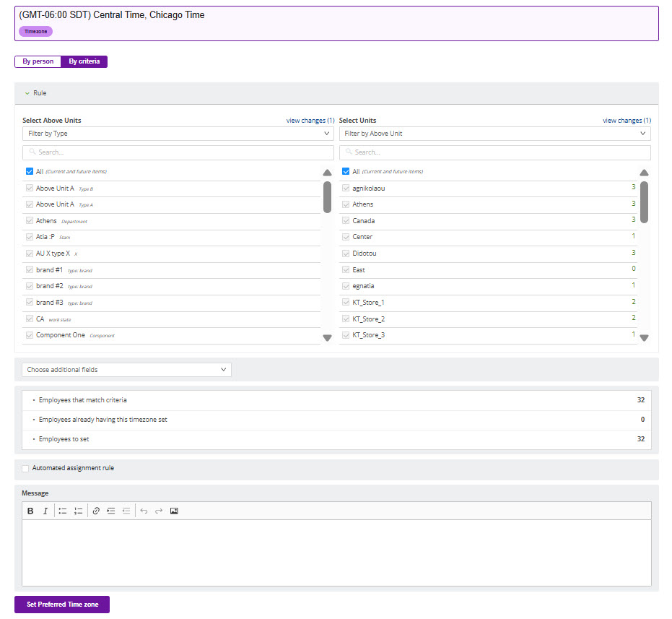The width and height of the screenshot is (672, 619).
Task: Uncheck All under Select Above Units
Action: pyautogui.click(x=30, y=172)
